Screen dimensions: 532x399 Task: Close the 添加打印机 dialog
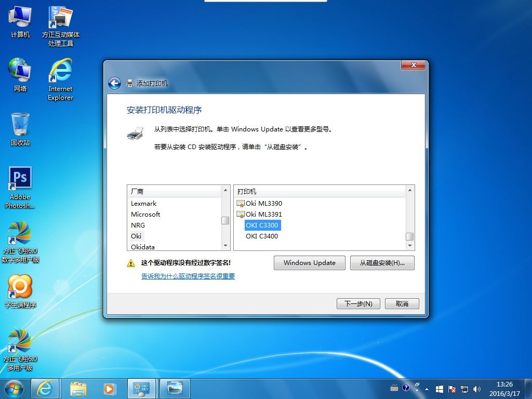[413, 65]
